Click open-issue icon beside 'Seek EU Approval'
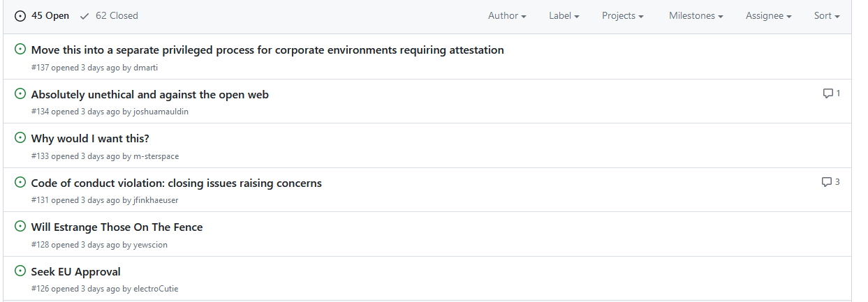The width and height of the screenshot is (868, 302). tap(20, 271)
